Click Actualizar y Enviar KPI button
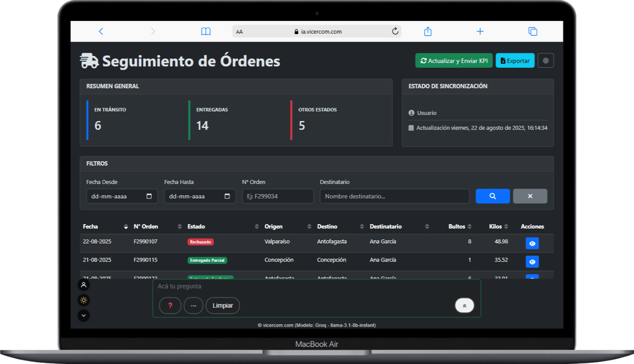 pyautogui.click(x=454, y=61)
